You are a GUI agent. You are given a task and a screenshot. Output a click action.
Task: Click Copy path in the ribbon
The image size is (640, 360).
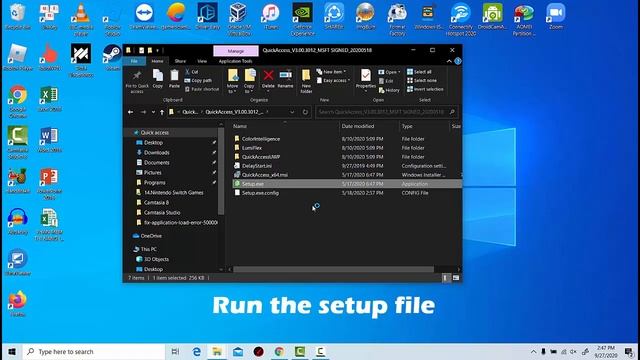[x=198, y=80]
